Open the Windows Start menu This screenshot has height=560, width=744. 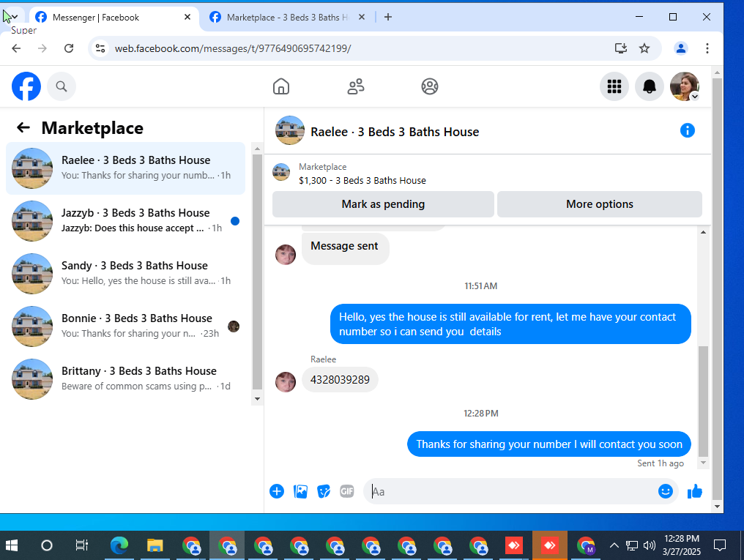pyautogui.click(x=12, y=546)
